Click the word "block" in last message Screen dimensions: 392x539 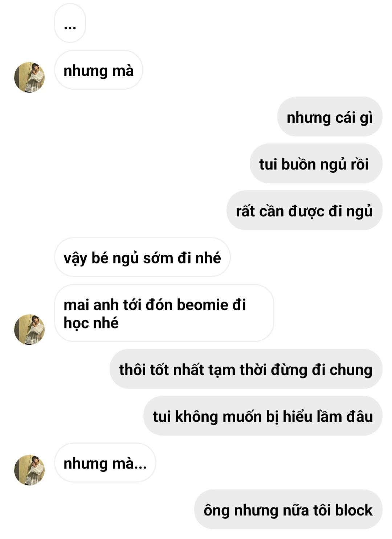pyautogui.click(x=354, y=510)
